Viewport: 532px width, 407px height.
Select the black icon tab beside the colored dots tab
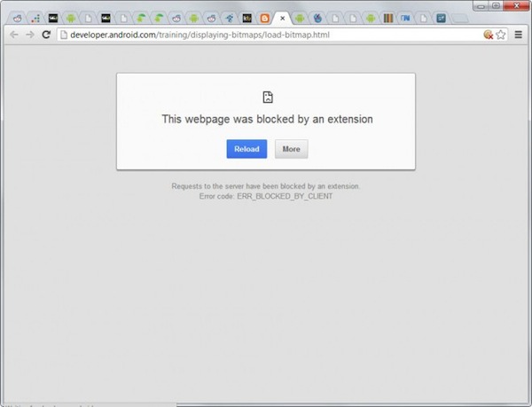point(53,19)
